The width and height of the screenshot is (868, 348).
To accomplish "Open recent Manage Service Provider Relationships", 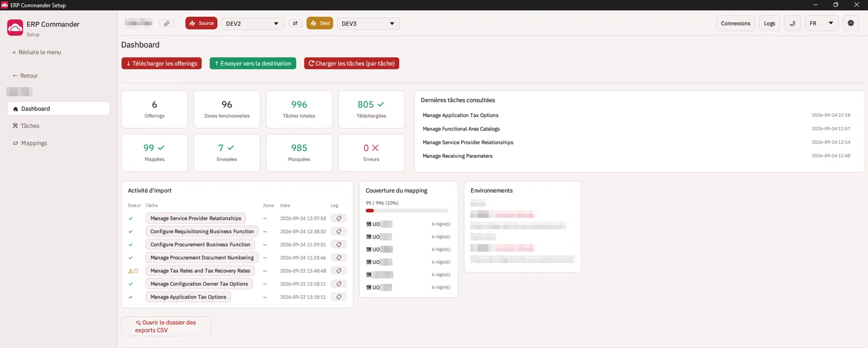I will [468, 143].
